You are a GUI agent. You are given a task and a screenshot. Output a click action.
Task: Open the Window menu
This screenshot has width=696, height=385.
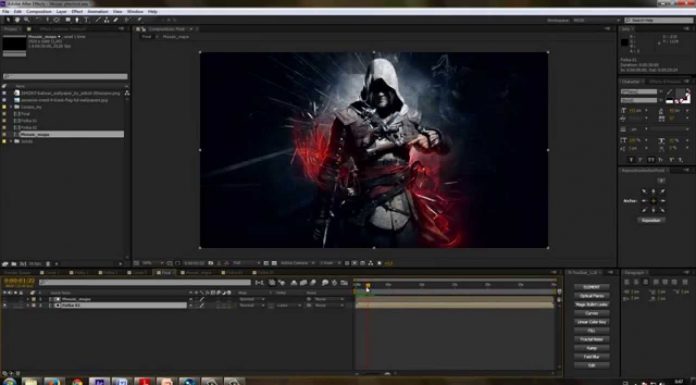(135, 12)
